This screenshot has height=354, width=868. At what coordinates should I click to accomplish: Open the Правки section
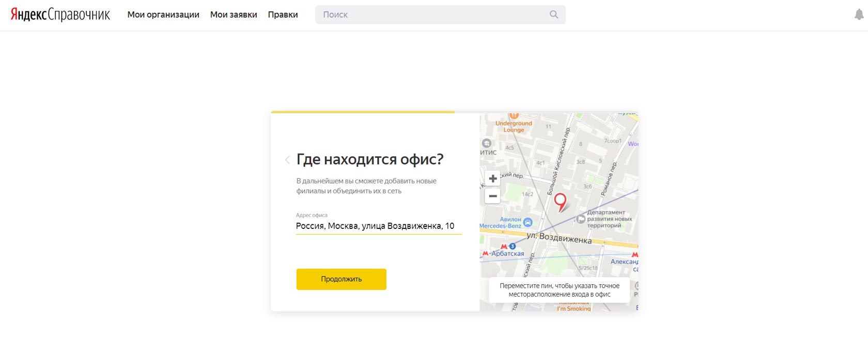pos(283,14)
